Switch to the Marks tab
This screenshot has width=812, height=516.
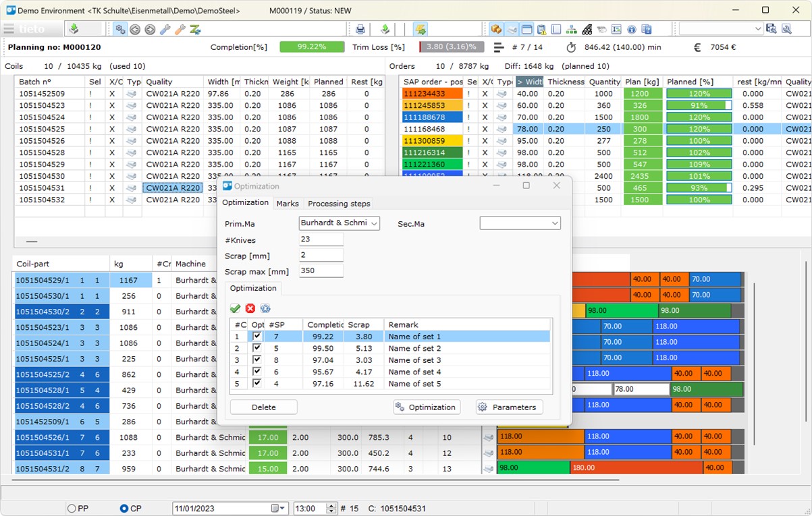pyautogui.click(x=288, y=204)
